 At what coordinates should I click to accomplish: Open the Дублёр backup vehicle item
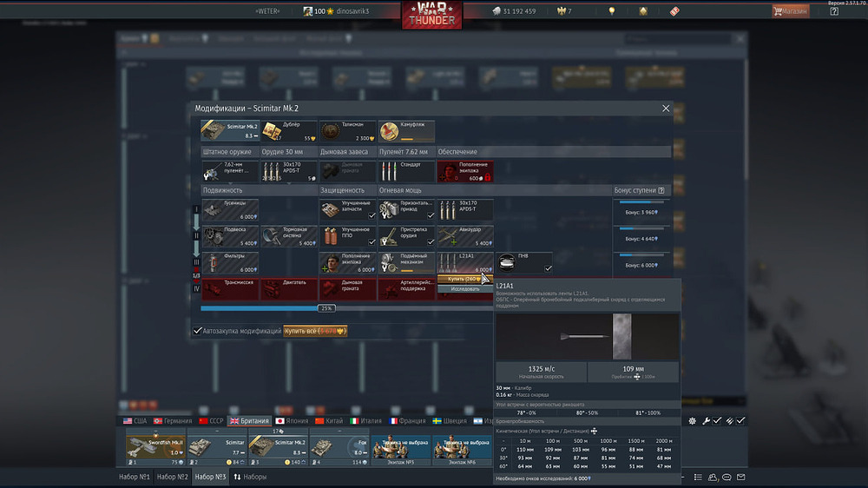click(288, 131)
